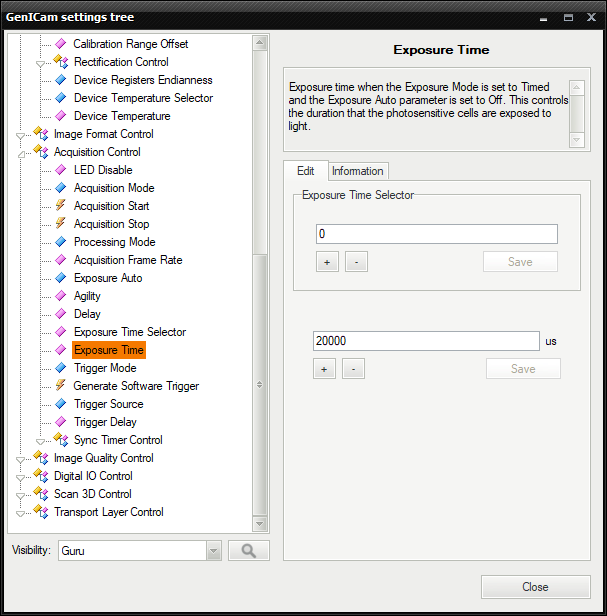Image resolution: width=607 pixels, height=616 pixels.
Task: Increment Exposure Time Selector with plus button
Action: (x=327, y=262)
